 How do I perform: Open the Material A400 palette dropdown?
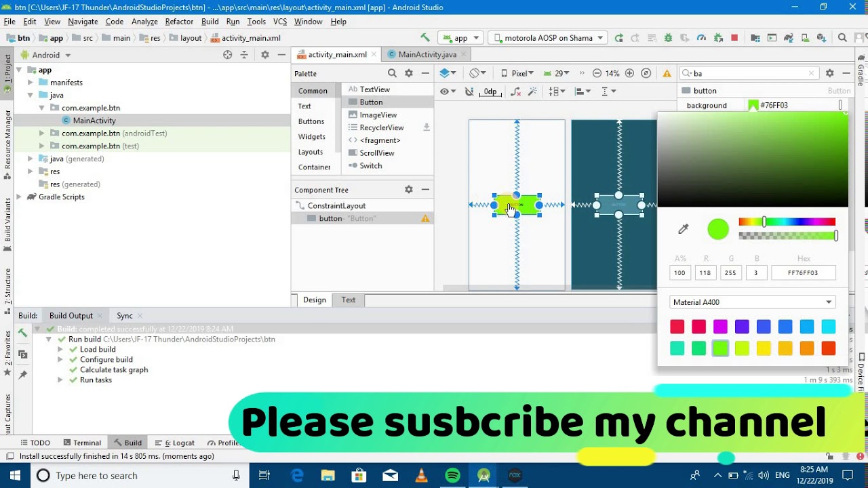pos(752,302)
